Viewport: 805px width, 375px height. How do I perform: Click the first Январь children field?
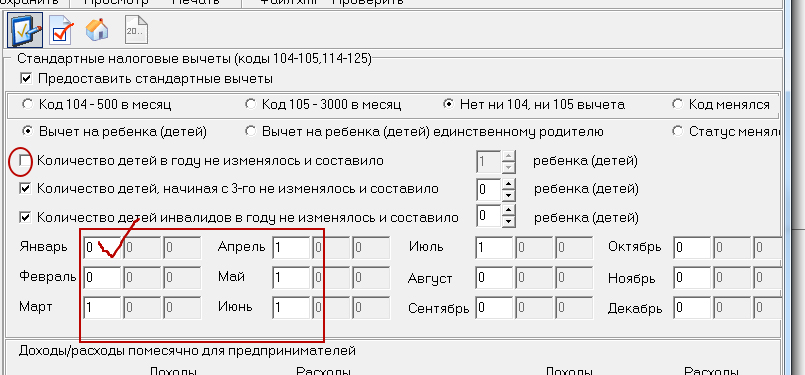pos(102,248)
